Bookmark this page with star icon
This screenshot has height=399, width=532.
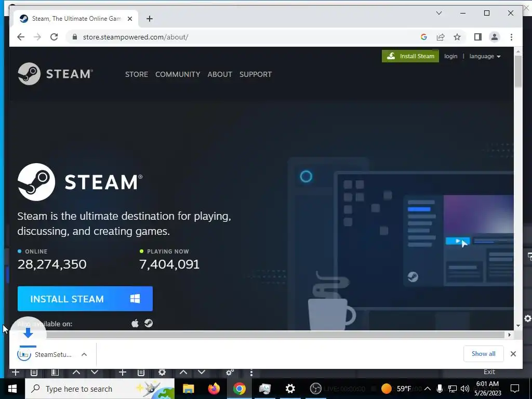pyautogui.click(x=457, y=37)
